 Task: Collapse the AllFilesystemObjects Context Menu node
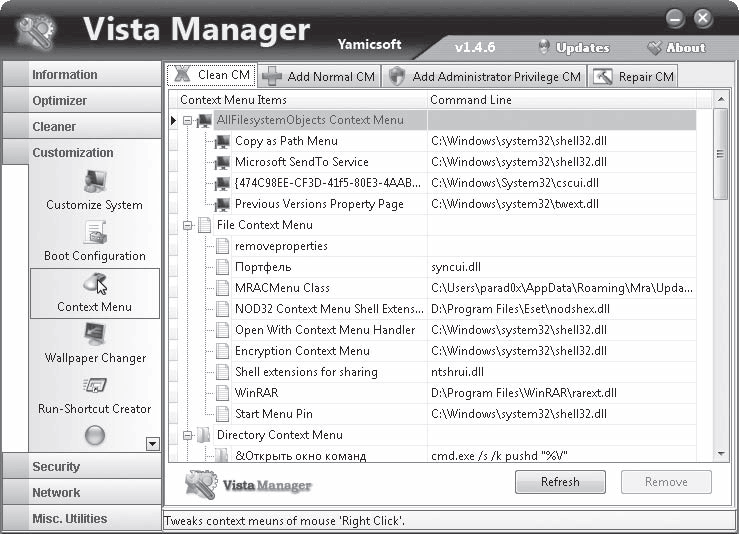tap(188, 121)
